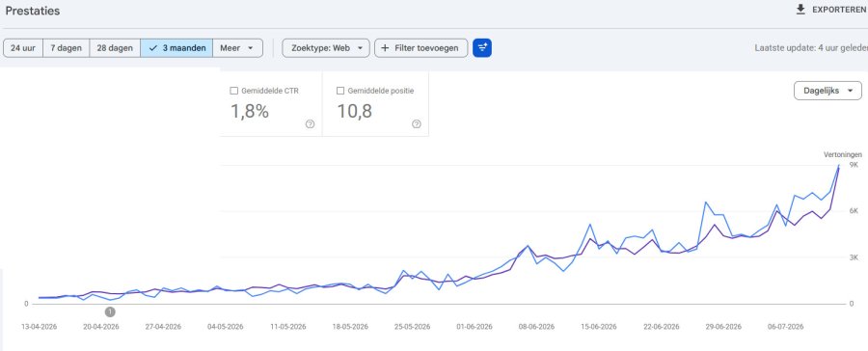Enable the Gemiddelde positie checkbox

[340, 91]
